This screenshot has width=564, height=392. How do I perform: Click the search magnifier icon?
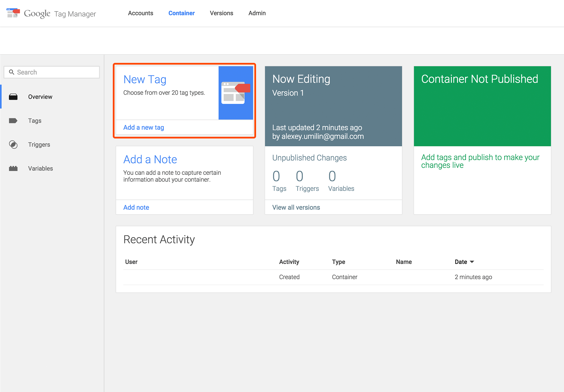12,72
